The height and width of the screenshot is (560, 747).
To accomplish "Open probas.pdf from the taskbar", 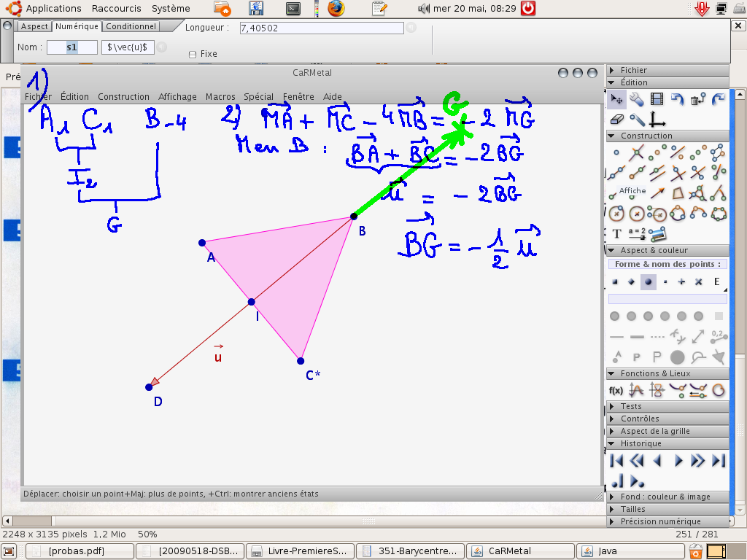I will [x=80, y=551].
